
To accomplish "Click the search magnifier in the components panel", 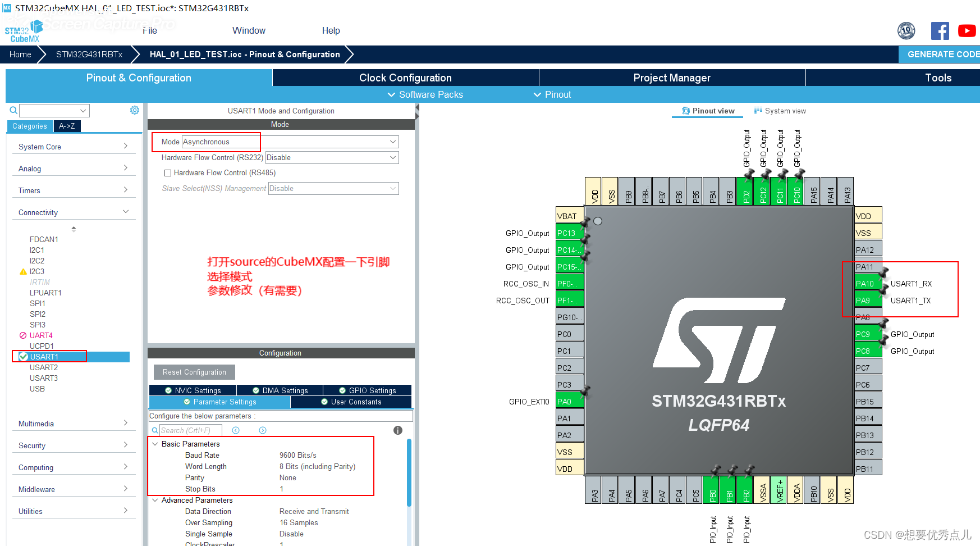I will [x=12, y=110].
